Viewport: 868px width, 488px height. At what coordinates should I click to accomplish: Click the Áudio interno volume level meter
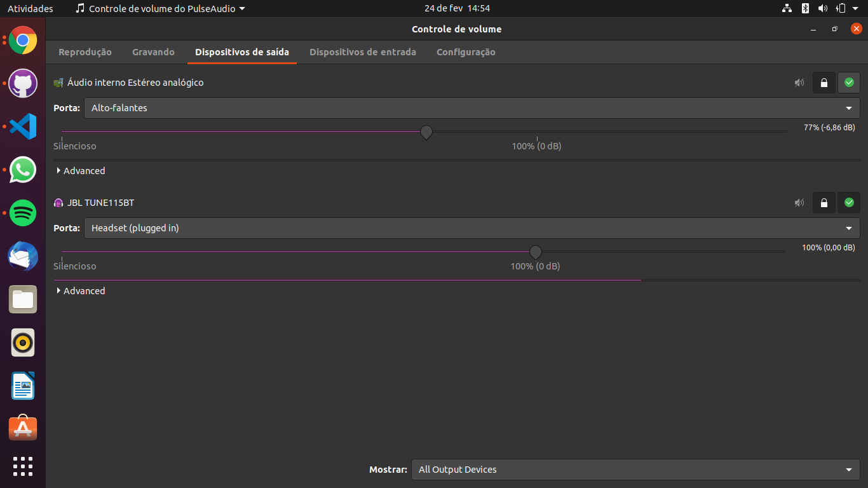(457, 159)
